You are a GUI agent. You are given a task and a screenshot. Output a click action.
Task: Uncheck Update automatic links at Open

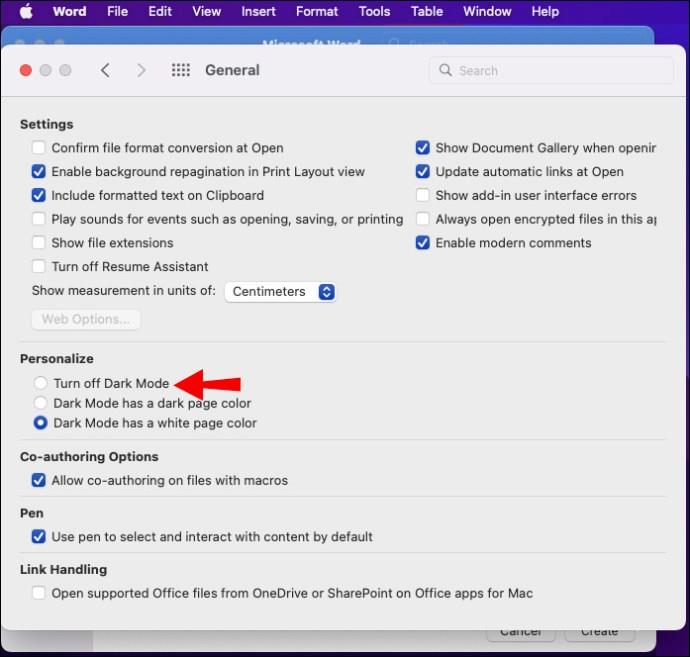click(x=422, y=171)
